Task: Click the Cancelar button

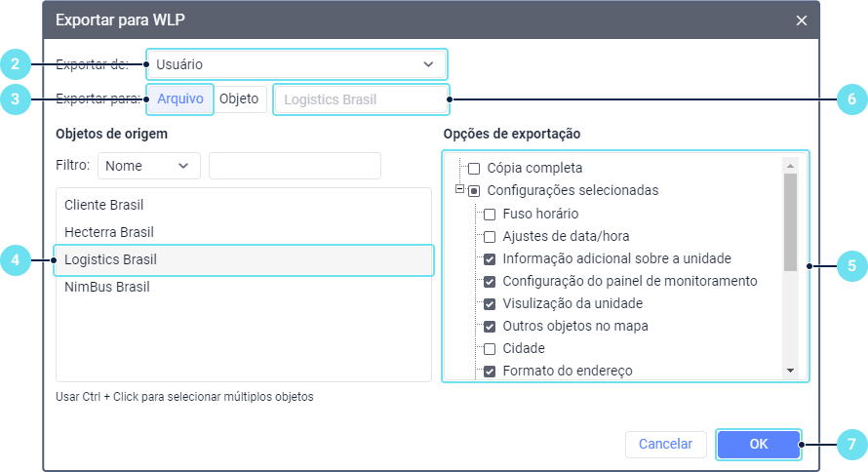Action: 666,445
